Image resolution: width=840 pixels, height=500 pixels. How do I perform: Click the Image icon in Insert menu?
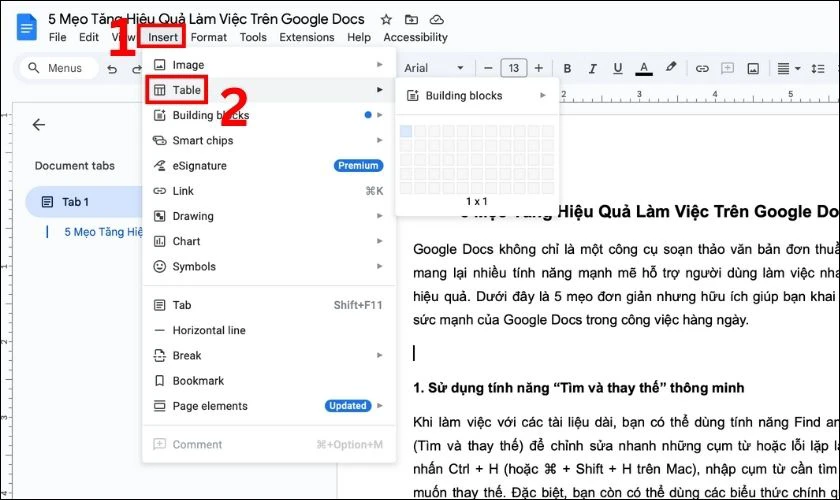tap(160, 65)
